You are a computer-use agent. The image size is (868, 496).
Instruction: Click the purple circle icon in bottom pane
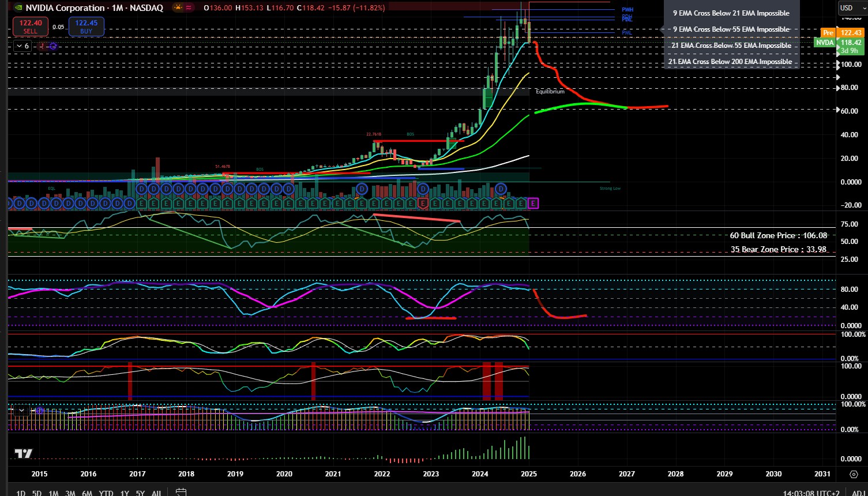39,411
